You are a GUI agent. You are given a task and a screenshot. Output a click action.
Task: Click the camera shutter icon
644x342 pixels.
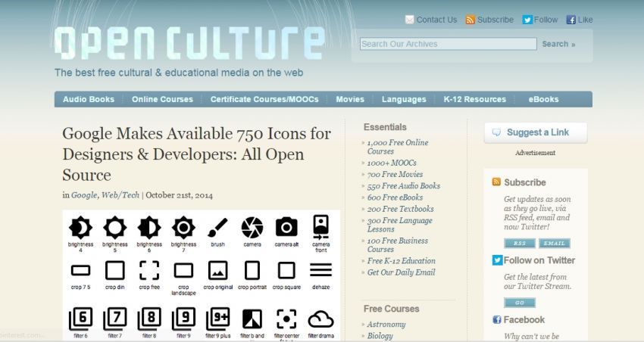pyautogui.click(x=252, y=228)
